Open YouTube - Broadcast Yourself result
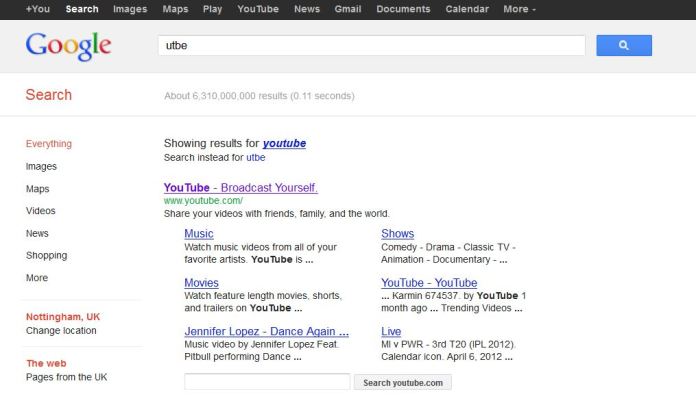 (240, 188)
